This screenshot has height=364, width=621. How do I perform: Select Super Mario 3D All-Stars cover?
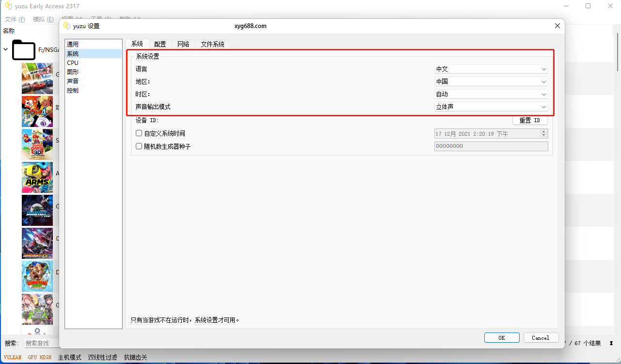pyautogui.click(x=37, y=144)
